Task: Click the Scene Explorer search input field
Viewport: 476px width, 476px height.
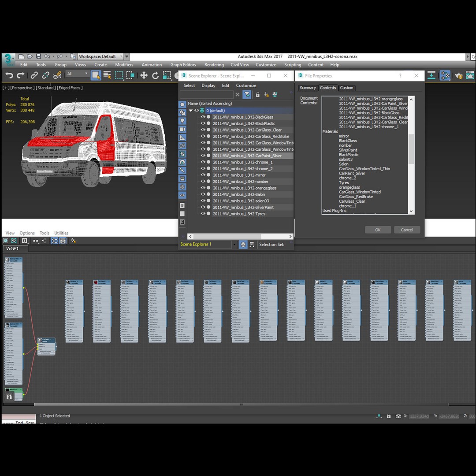Action: 206,95
